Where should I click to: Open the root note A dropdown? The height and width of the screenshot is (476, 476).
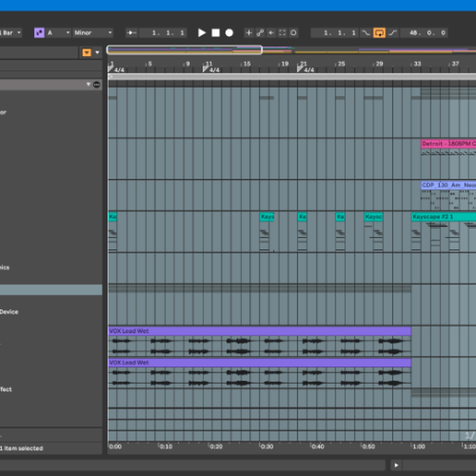59,33
